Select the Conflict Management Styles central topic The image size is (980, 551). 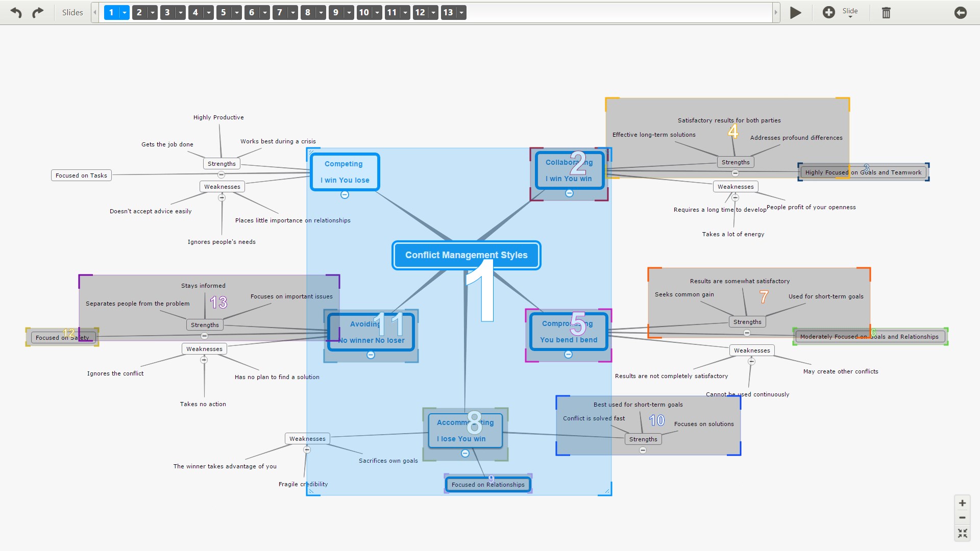coord(466,255)
